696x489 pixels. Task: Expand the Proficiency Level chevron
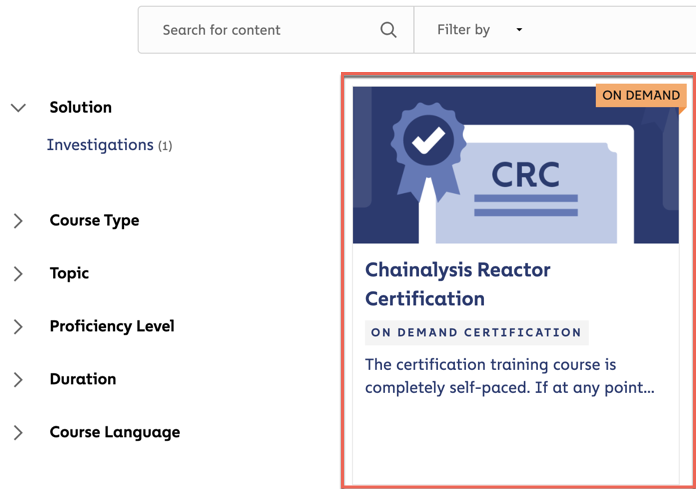coord(18,326)
